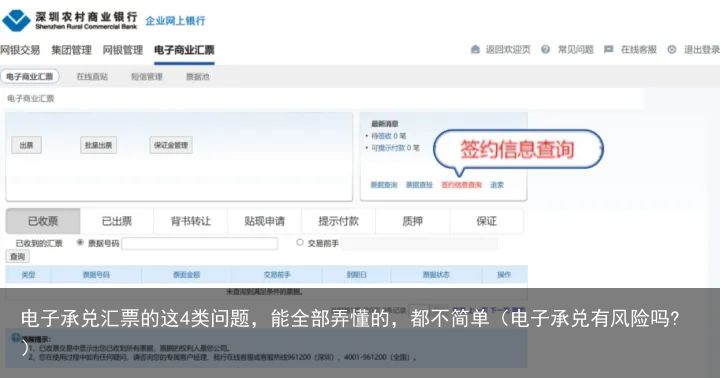Open the 票据查询 link
This screenshot has height=378, width=720.
384,185
